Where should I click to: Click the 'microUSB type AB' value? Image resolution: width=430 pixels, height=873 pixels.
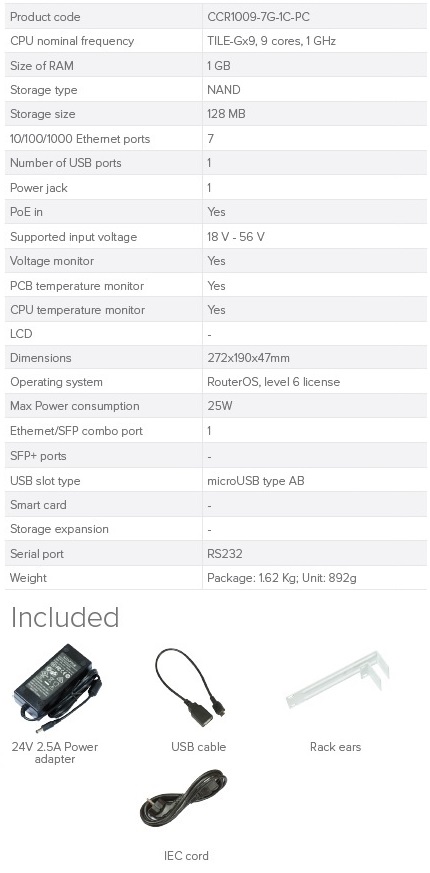(x=256, y=480)
